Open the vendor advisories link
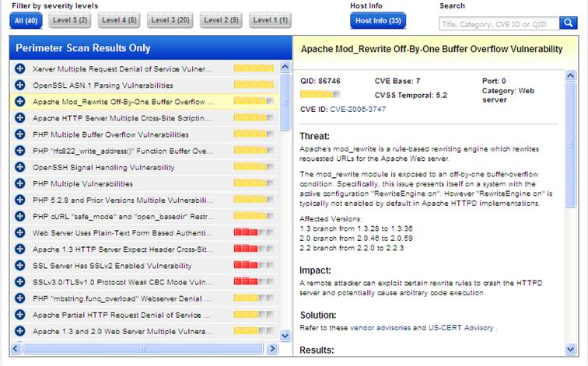The image size is (588, 366). tap(380, 328)
